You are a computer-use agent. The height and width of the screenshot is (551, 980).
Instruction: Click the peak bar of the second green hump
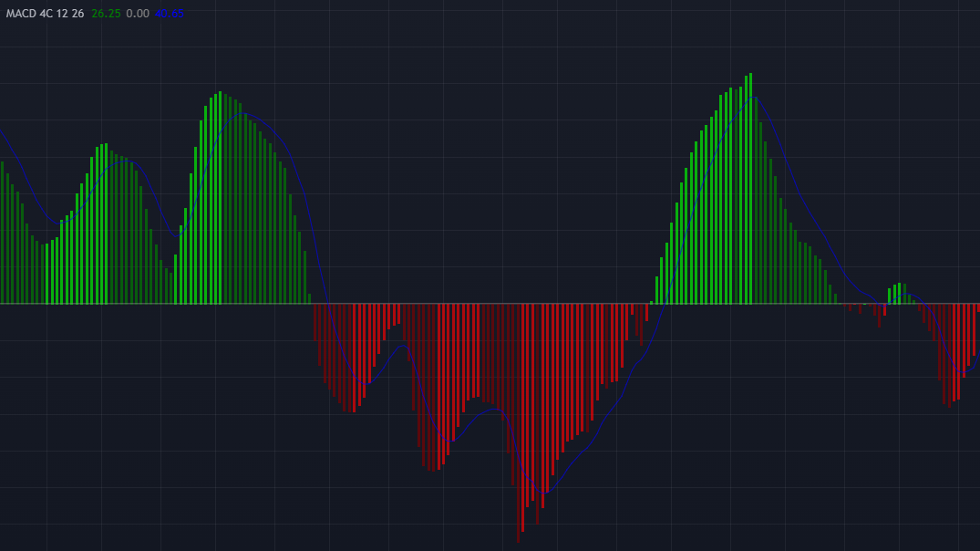220,198
